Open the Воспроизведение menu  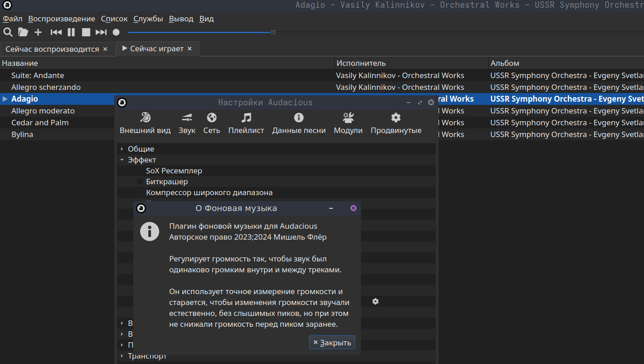point(62,19)
